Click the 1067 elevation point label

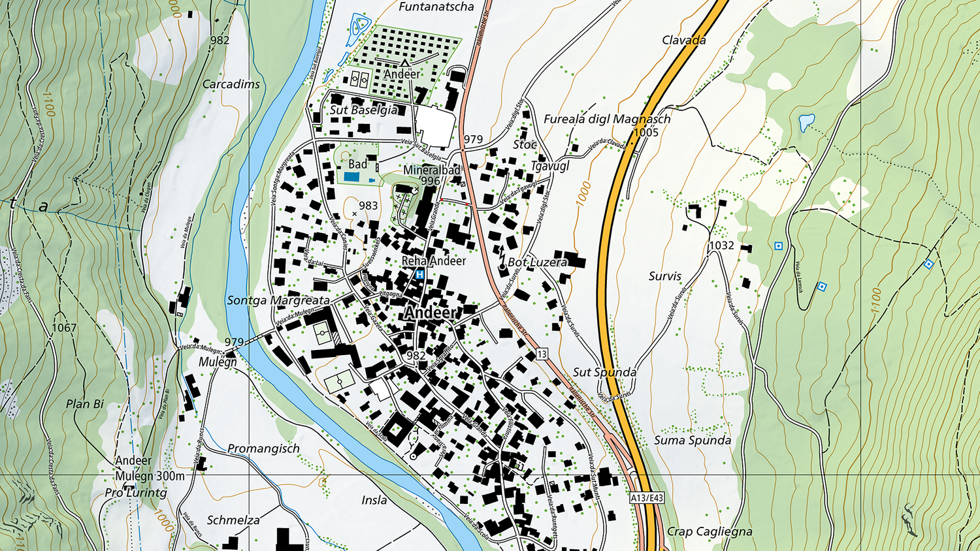pyautogui.click(x=64, y=328)
